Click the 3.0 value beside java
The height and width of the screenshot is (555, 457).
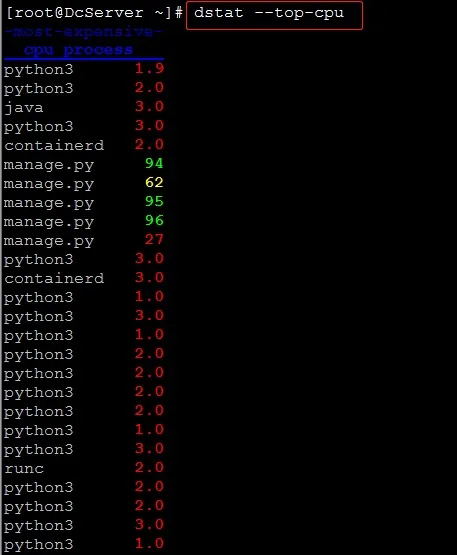tap(149, 107)
